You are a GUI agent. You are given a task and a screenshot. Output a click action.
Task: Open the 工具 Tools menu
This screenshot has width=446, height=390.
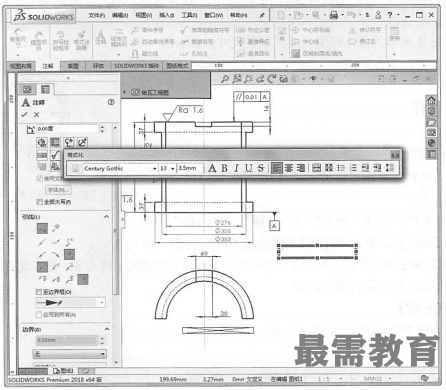point(189,15)
